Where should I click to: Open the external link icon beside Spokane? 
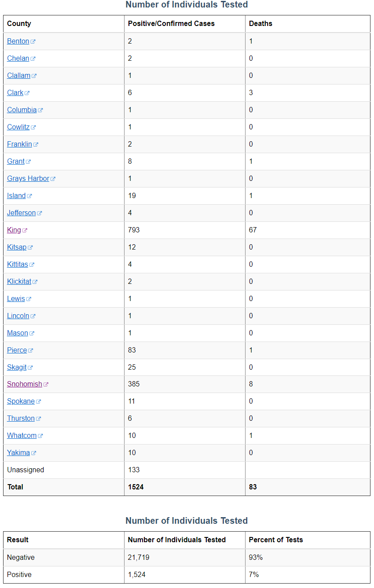pyautogui.click(x=38, y=401)
